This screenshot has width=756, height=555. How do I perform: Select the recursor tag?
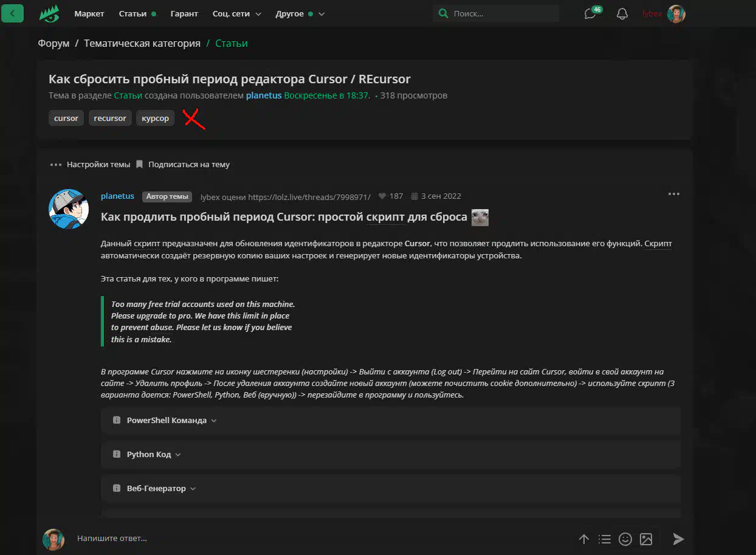(110, 118)
